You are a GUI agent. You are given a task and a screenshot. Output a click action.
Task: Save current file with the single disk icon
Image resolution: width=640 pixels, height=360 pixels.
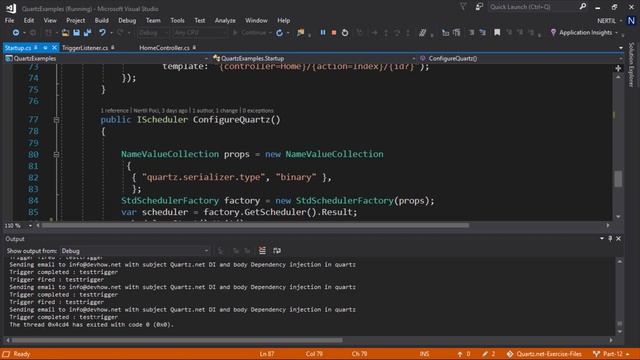tap(76, 33)
